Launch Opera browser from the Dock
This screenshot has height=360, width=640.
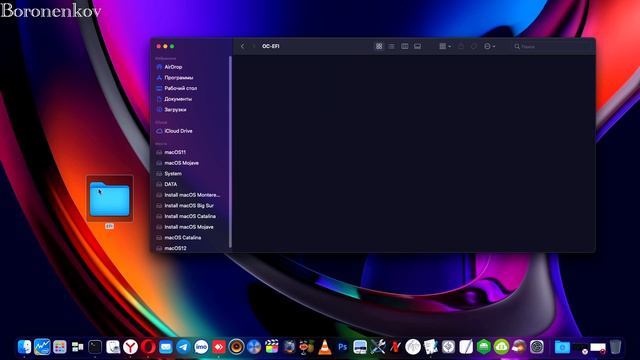tap(148, 347)
